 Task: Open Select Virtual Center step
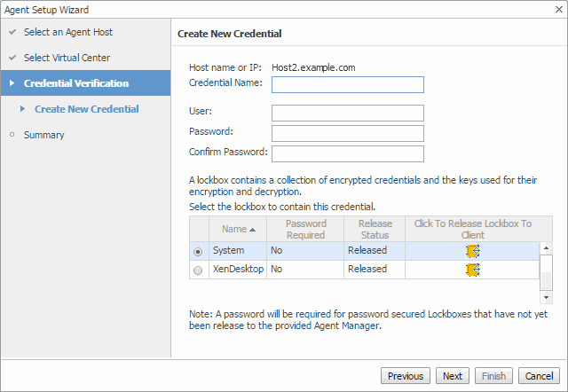coord(67,58)
